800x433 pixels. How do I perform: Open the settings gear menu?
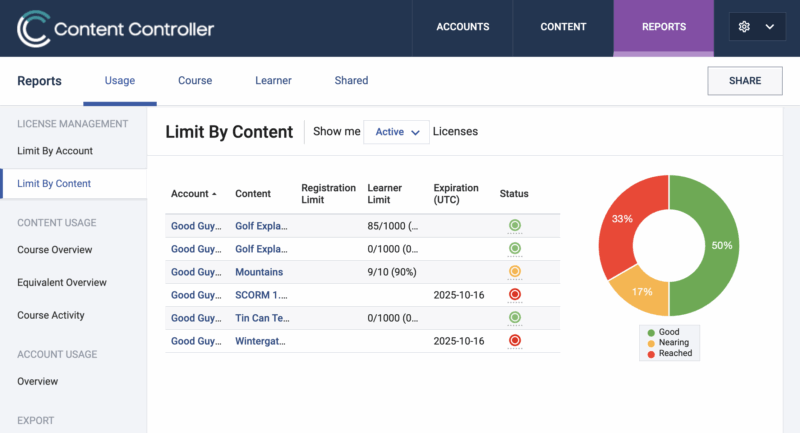click(x=744, y=27)
